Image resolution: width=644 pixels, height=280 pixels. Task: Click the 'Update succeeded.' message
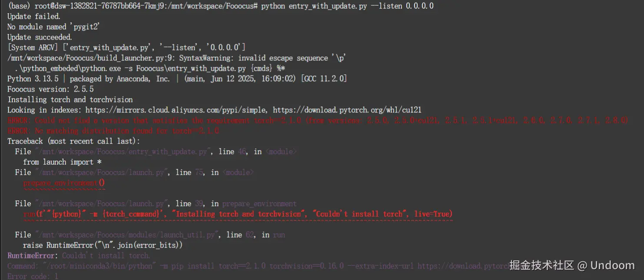[x=40, y=37]
